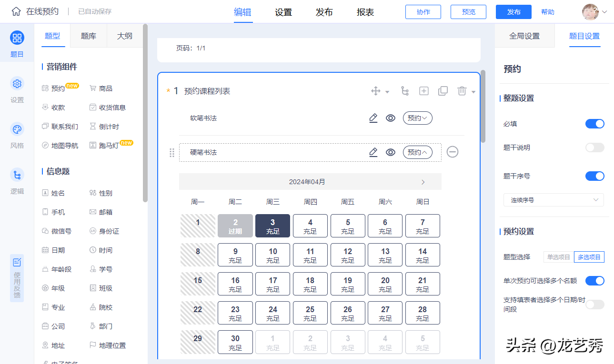Click the trash delete icon for question 1

point(462,91)
